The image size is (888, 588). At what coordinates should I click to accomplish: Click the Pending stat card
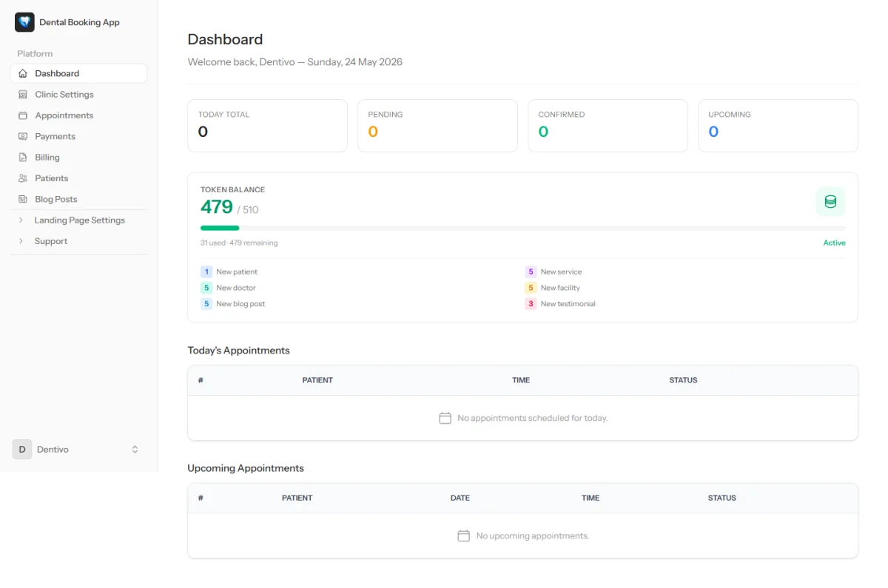click(437, 126)
